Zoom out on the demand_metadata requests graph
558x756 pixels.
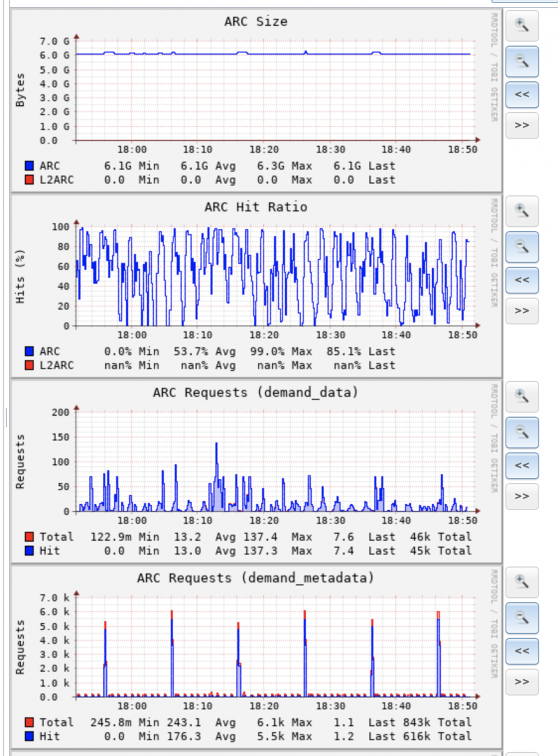pyautogui.click(x=521, y=617)
